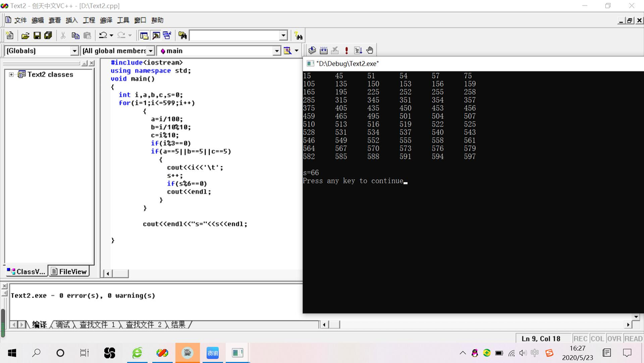Toggle the Output window icon
This screenshot has height=363, width=644.
(x=156, y=36)
